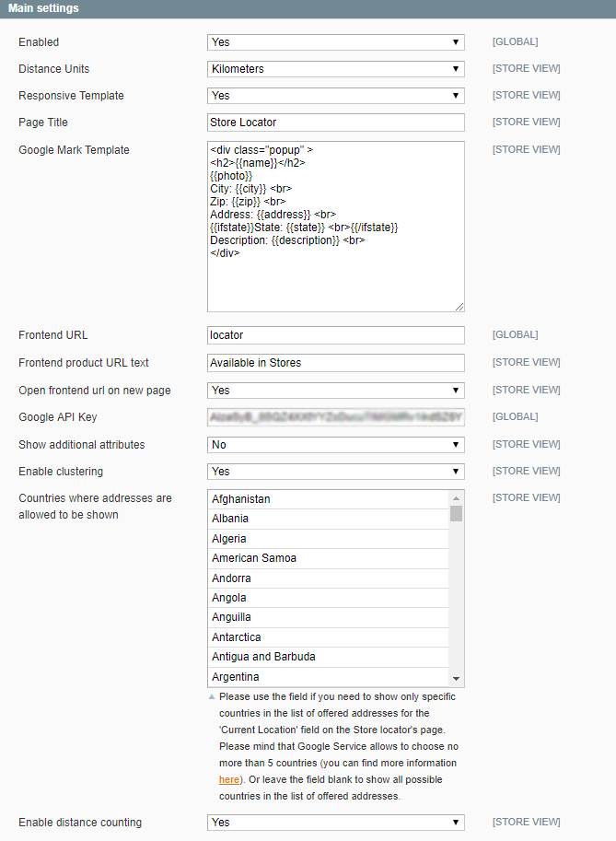Expand the Responsive Template dropdown

tap(335, 96)
